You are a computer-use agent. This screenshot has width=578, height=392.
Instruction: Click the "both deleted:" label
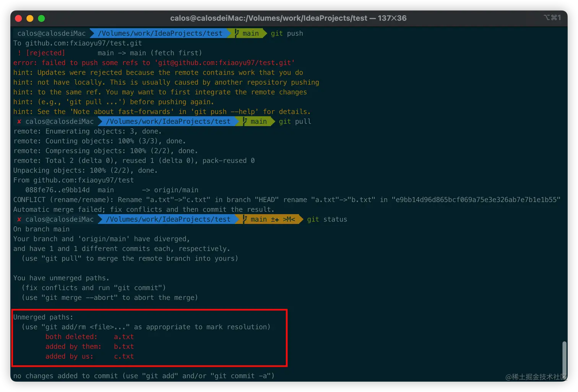pos(71,337)
